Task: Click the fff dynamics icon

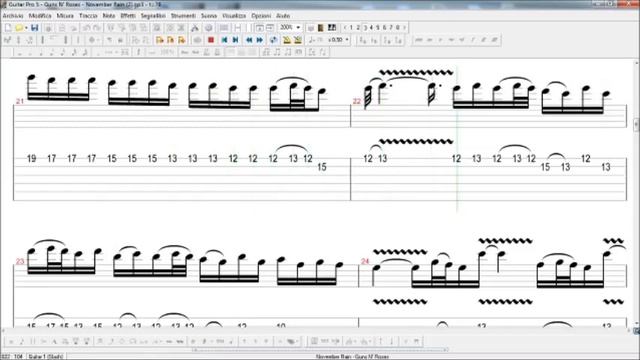Action: [x=494, y=40]
